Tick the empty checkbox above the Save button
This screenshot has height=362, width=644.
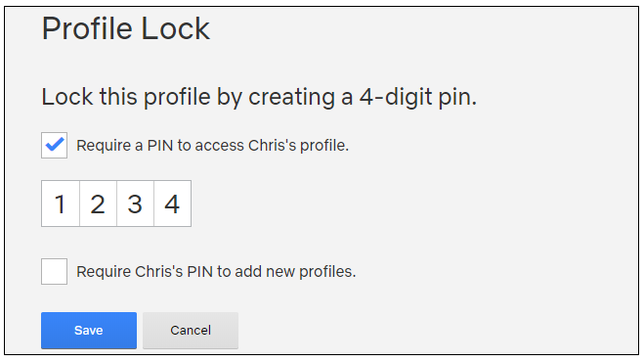click(x=54, y=272)
